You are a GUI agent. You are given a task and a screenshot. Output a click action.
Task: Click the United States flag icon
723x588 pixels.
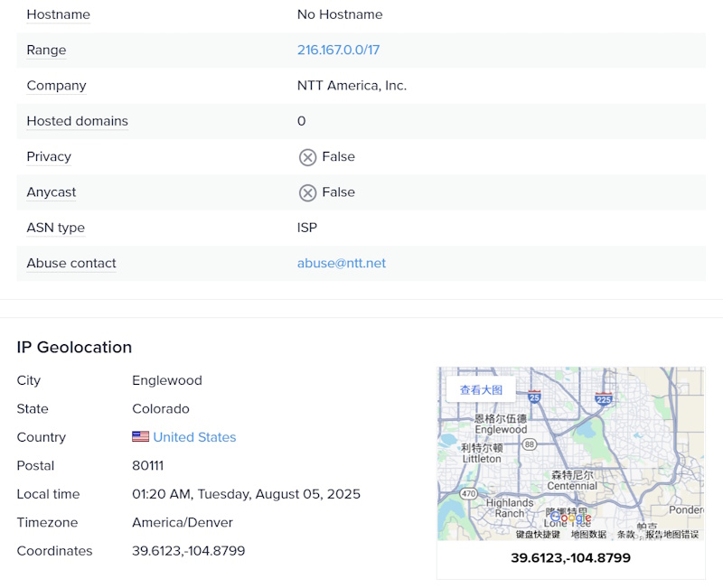click(140, 437)
